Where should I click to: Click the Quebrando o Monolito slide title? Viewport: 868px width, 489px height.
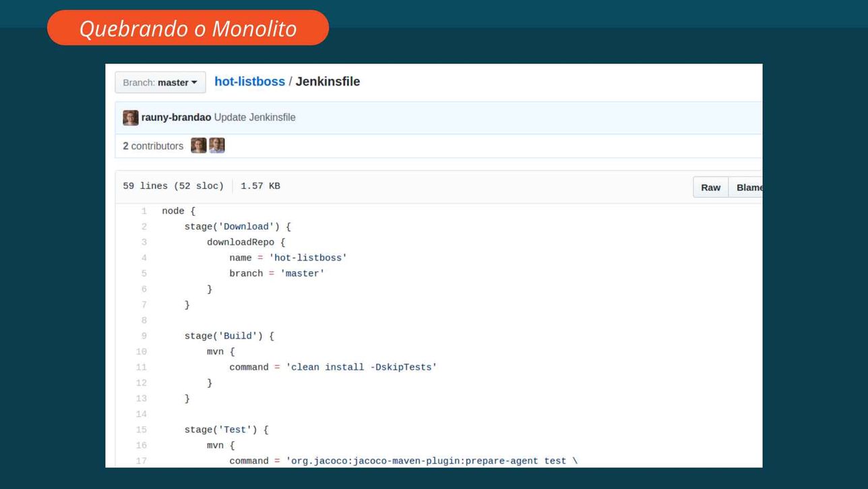188,28
